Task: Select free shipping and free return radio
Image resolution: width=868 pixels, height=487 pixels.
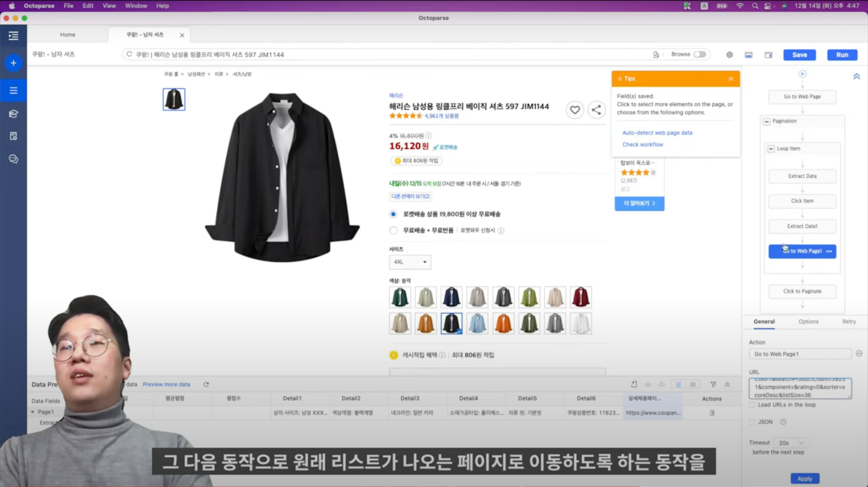Action: click(x=393, y=230)
